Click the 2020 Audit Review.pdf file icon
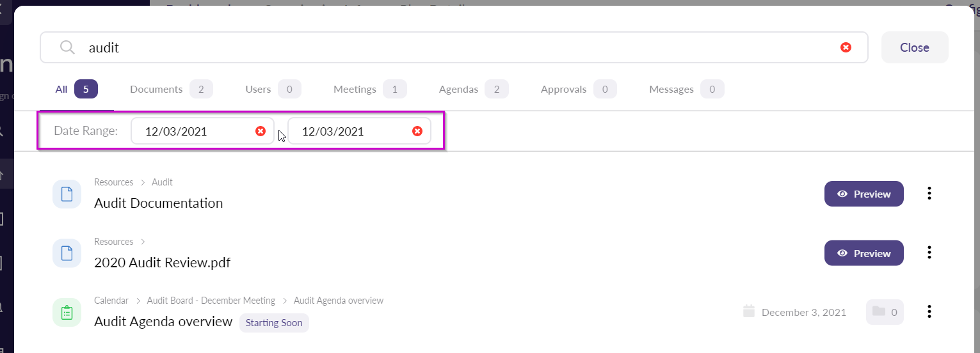 (x=67, y=253)
